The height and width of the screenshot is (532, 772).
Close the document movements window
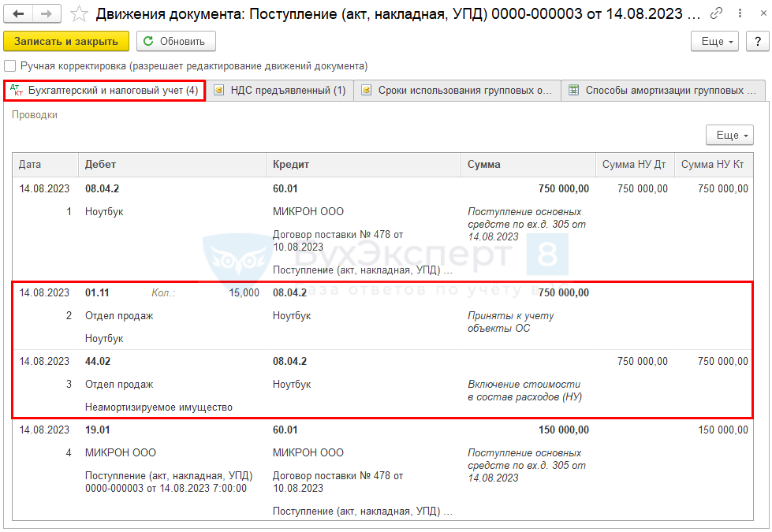pos(763,13)
